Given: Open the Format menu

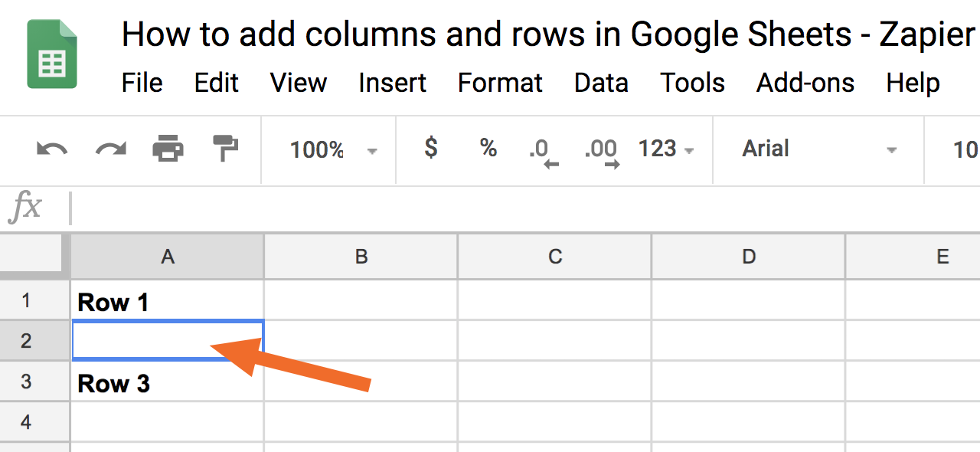Looking at the screenshot, I should 500,83.
